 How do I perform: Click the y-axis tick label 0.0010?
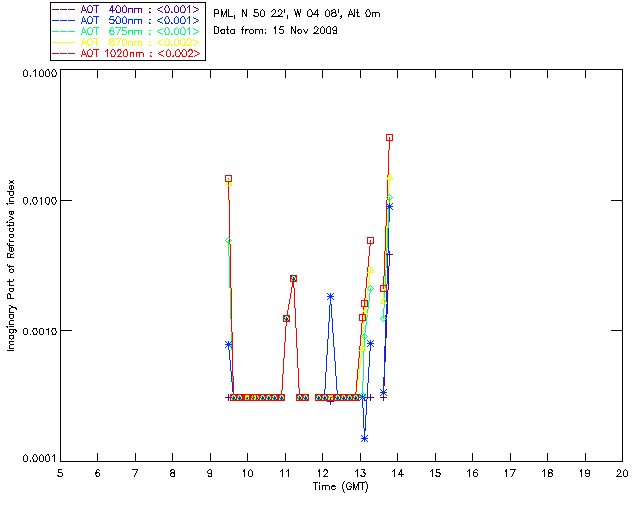tap(39, 331)
